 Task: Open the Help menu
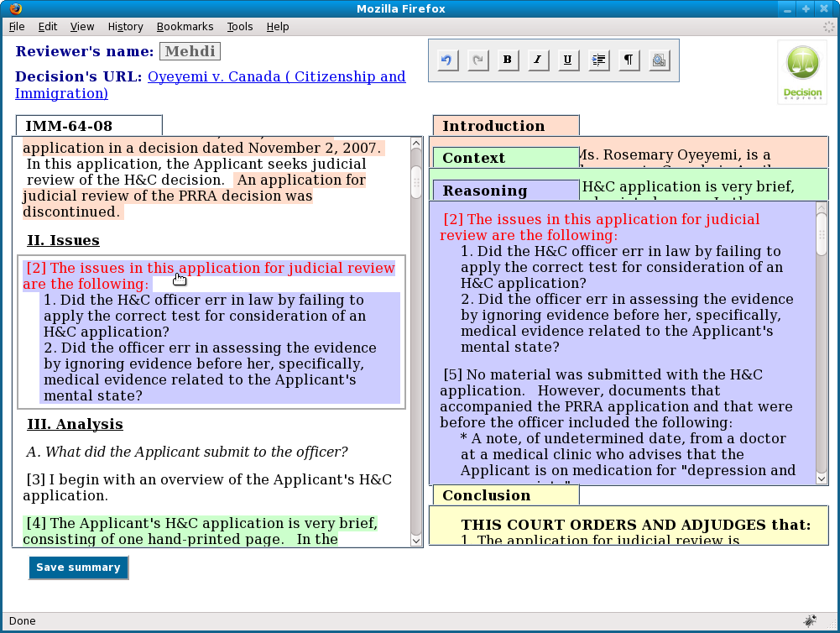pyautogui.click(x=278, y=27)
